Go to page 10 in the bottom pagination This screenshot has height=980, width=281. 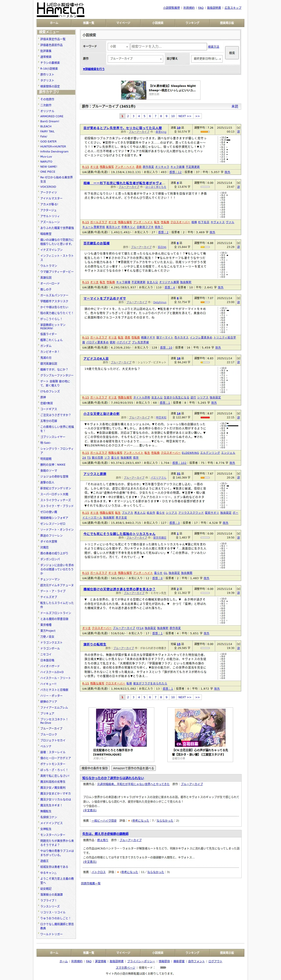coord(173,697)
